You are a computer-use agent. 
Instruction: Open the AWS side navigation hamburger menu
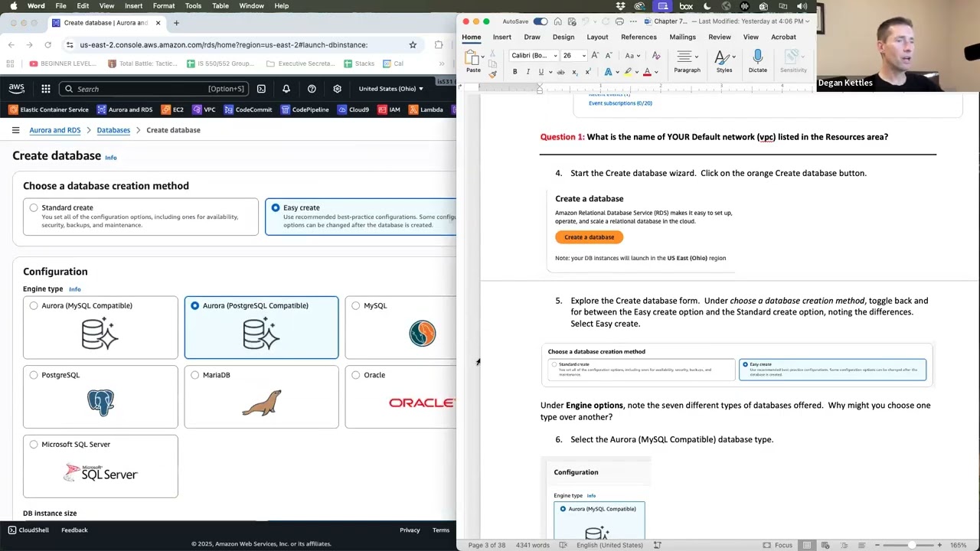15,130
